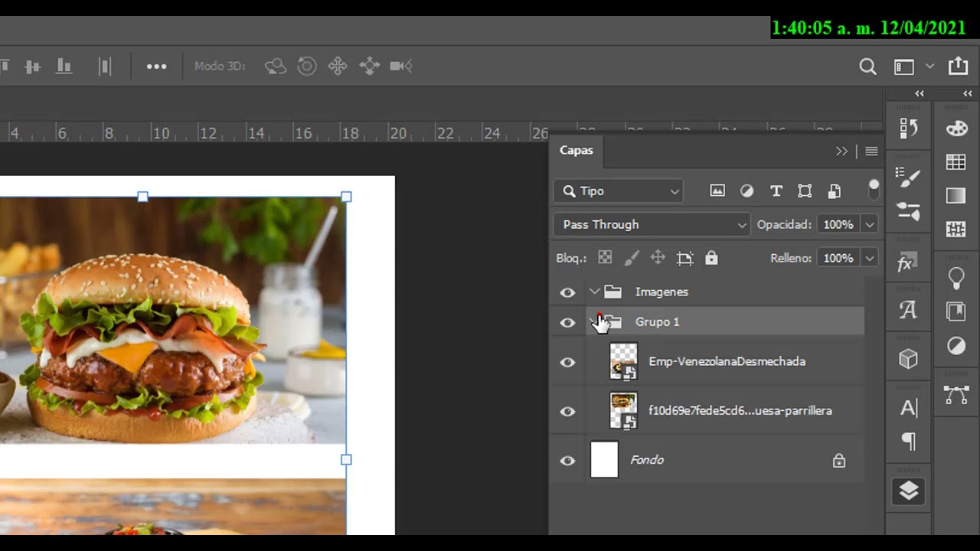Open the Capas panel hamburger menu
This screenshot has width=980, height=551.
point(871,151)
